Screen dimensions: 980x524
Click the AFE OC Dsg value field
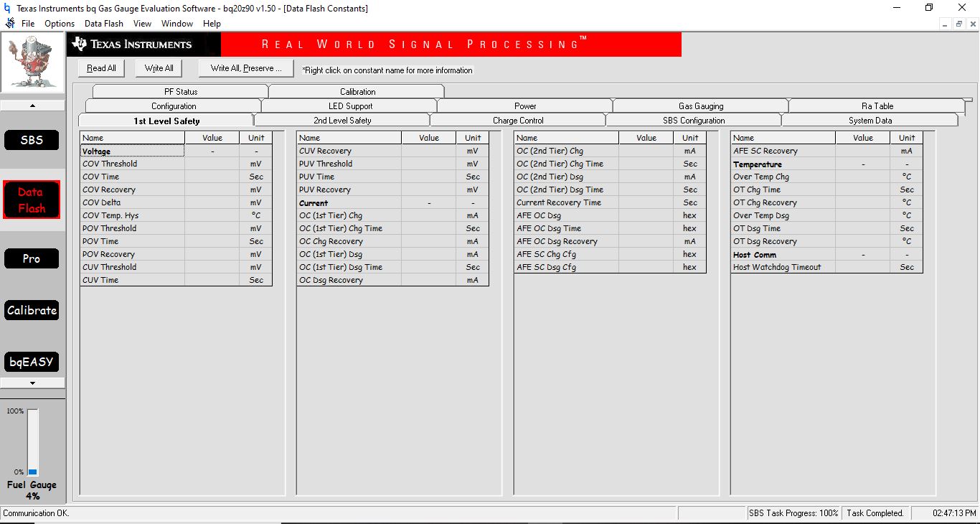tap(646, 215)
